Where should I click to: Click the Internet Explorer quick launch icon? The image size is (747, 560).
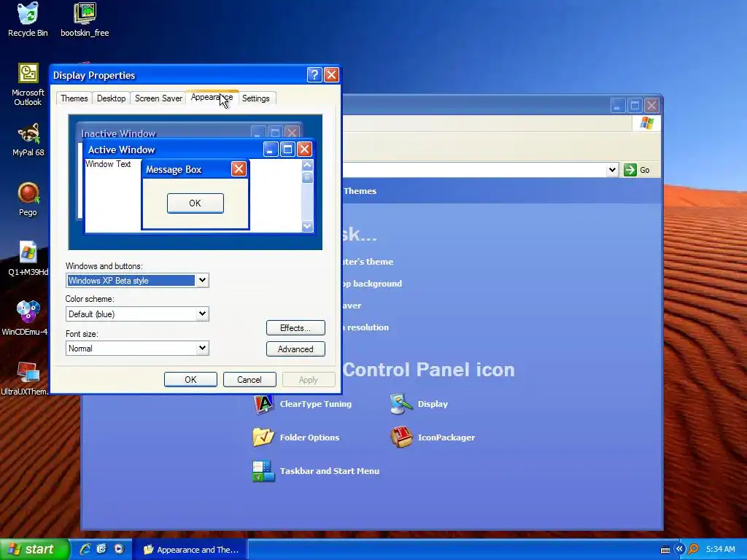pos(85,549)
